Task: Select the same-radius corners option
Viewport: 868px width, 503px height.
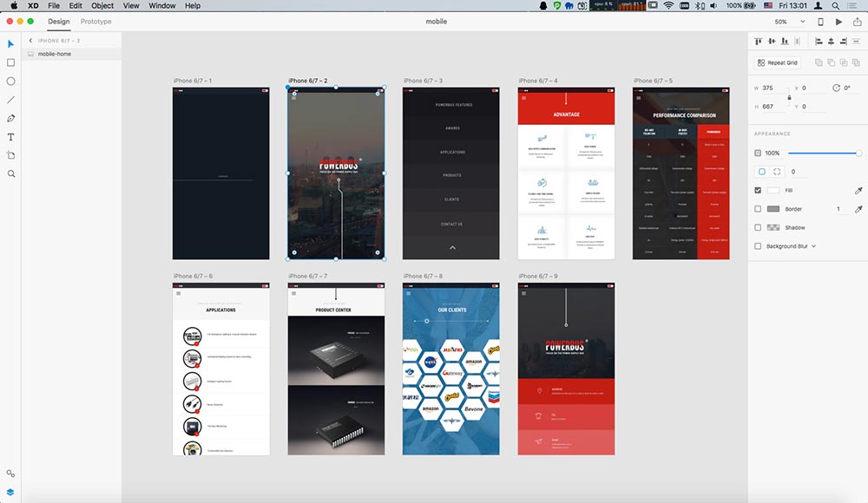Action: [762, 172]
